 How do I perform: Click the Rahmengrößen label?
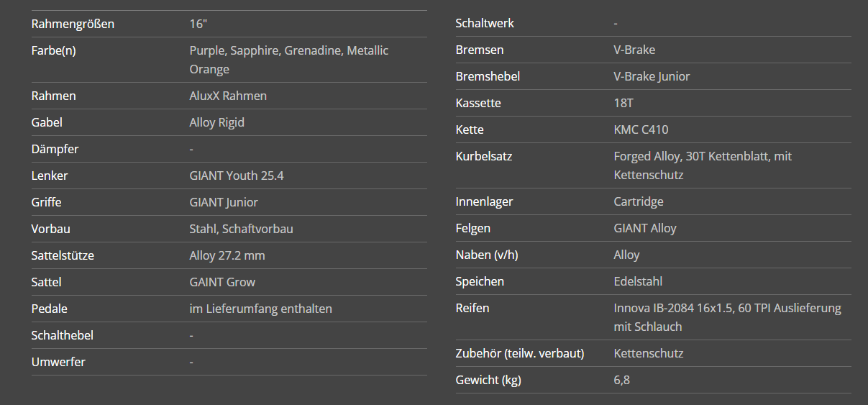73,24
